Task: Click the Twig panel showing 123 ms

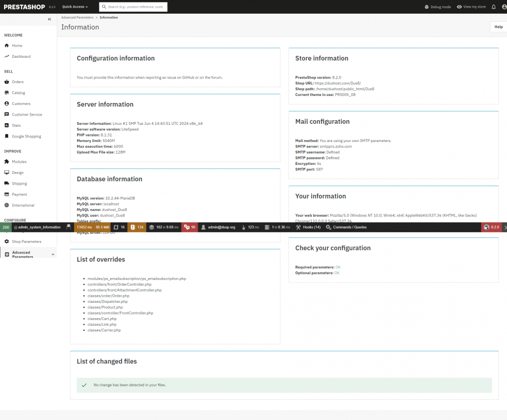Action: coord(250,227)
